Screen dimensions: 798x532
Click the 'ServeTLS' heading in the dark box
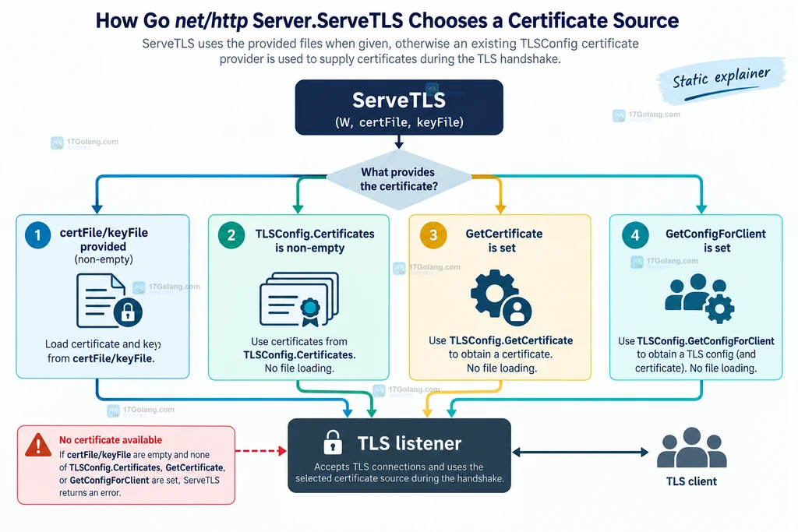[x=399, y=100]
